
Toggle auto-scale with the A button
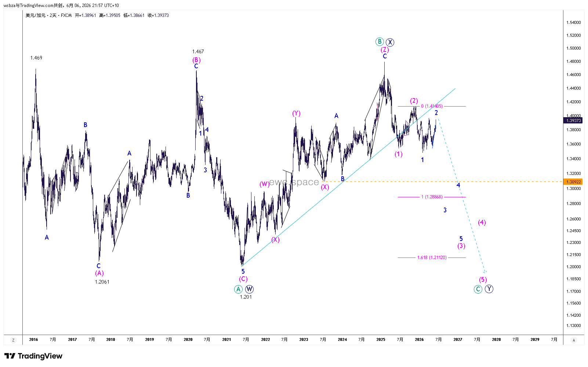coord(574,340)
